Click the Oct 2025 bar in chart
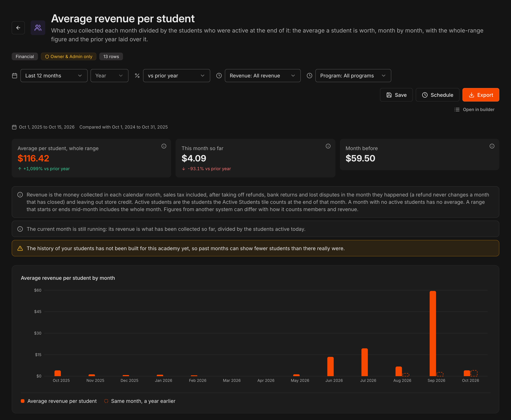Screen dimensions: 511x420 click(57, 373)
